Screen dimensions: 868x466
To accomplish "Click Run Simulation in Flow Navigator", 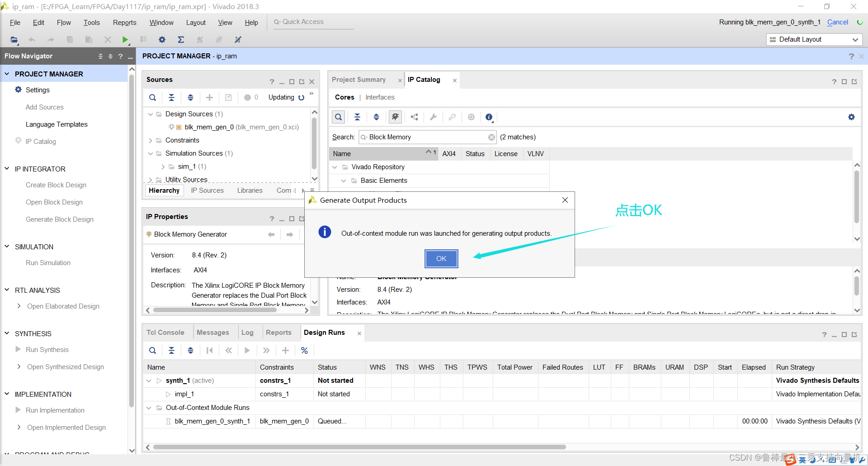I will coord(48,263).
